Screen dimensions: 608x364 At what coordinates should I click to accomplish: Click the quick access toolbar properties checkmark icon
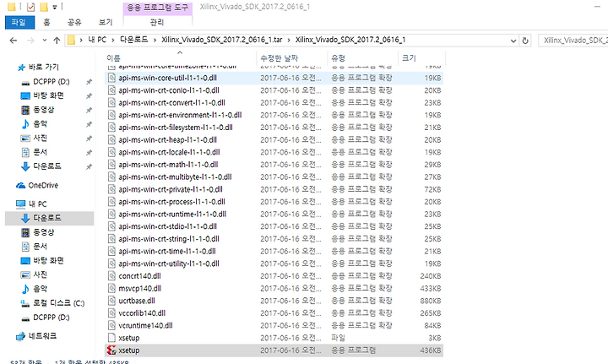point(30,7)
